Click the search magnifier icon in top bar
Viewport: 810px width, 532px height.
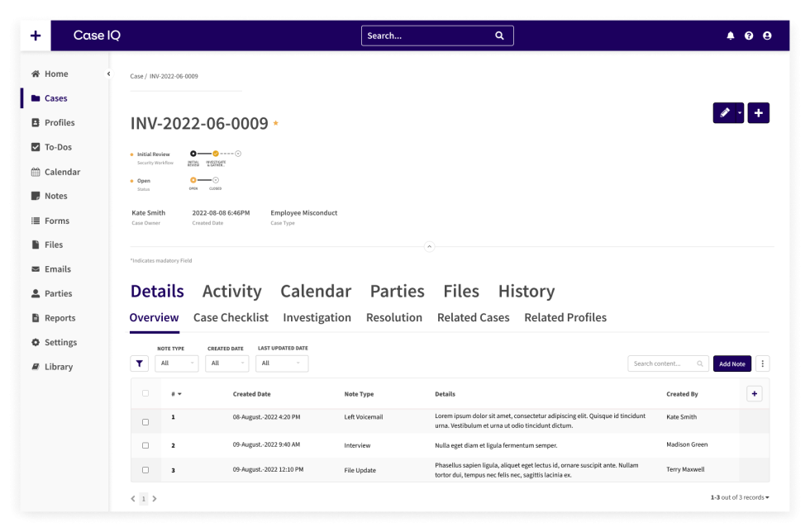(499, 36)
